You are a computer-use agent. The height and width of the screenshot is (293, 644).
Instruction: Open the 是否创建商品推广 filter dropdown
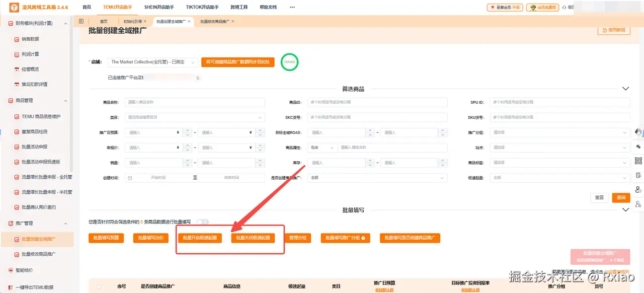coord(377,178)
